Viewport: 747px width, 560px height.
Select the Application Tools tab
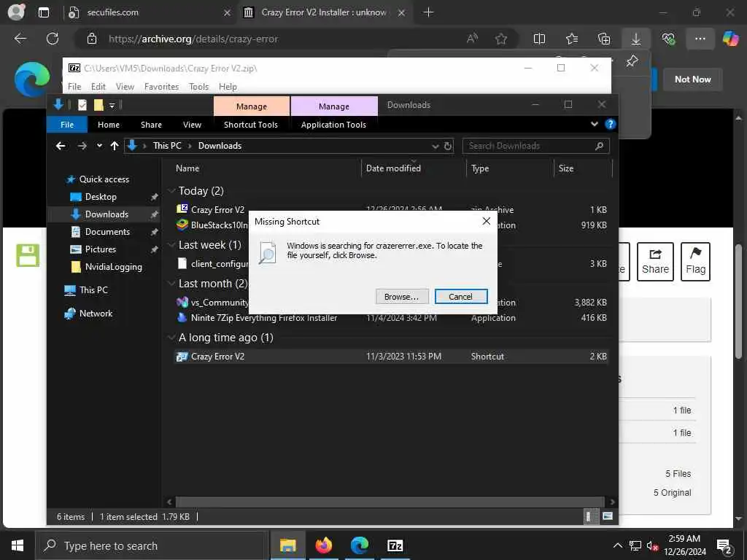pyautogui.click(x=333, y=124)
